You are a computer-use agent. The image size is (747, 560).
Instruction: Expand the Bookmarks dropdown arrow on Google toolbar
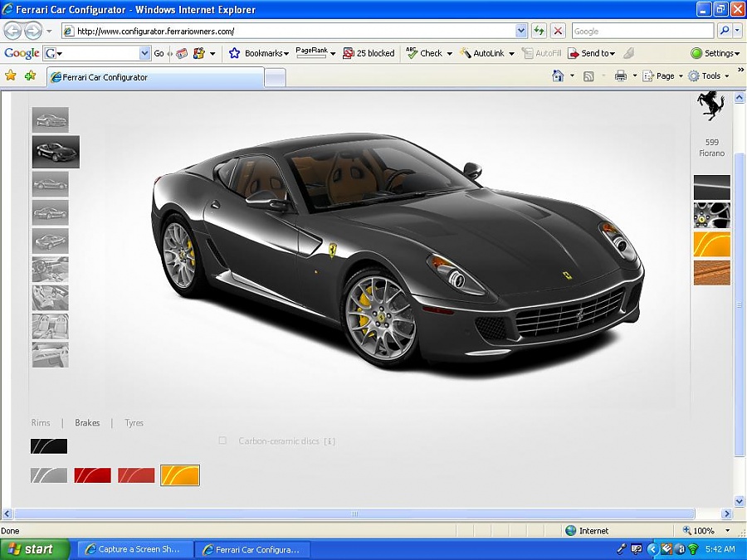click(286, 54)
